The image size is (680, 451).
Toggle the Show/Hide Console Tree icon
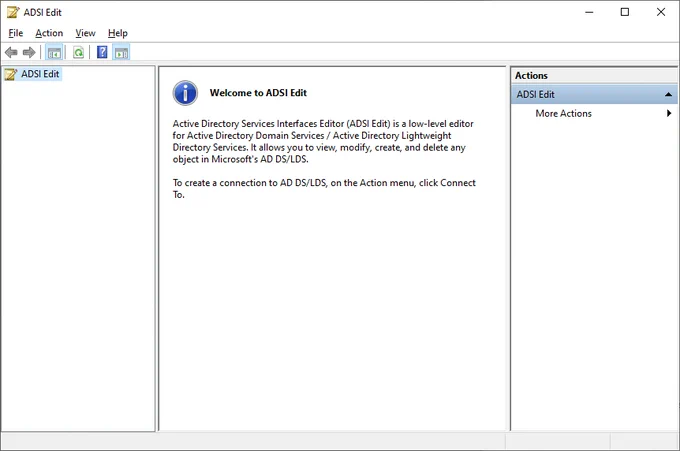pyautogui.click(x=54, y=53)
